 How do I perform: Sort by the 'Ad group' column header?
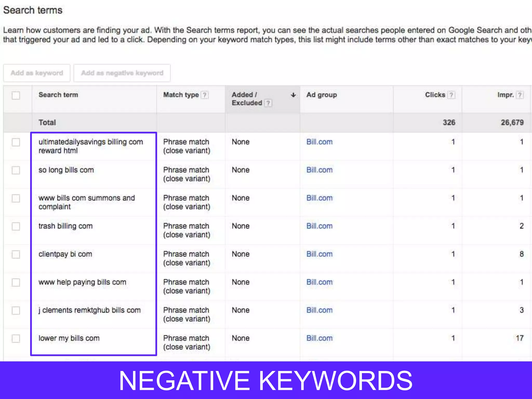click(322, 95)
